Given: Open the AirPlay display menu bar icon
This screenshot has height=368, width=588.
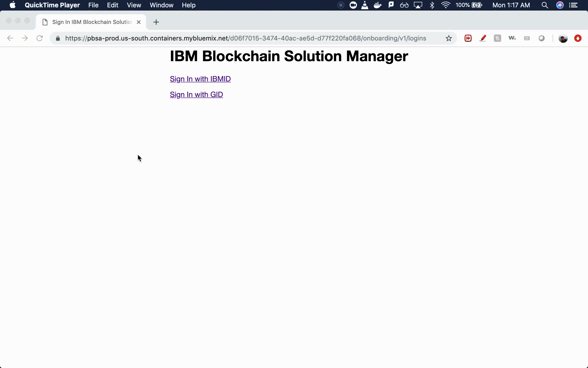Looking at the screenshot, I should click(x=418, y=5).
